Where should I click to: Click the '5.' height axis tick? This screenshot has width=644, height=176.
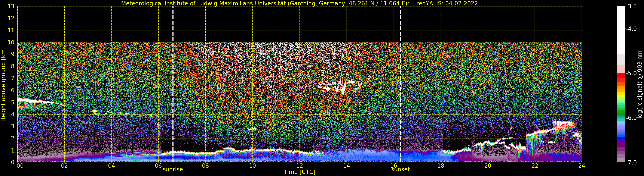13,102
